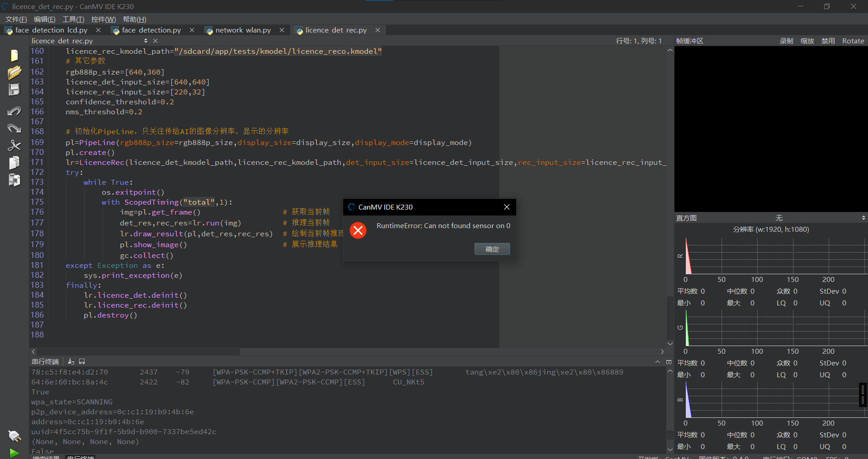Screen dimensions: 868x459
Task: Click the red channel histogram chart
Action: point(776,256)
